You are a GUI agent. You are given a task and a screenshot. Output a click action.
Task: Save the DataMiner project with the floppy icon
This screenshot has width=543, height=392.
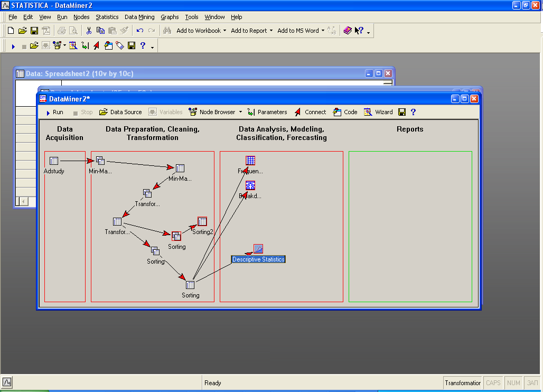[x=402, y=112]
